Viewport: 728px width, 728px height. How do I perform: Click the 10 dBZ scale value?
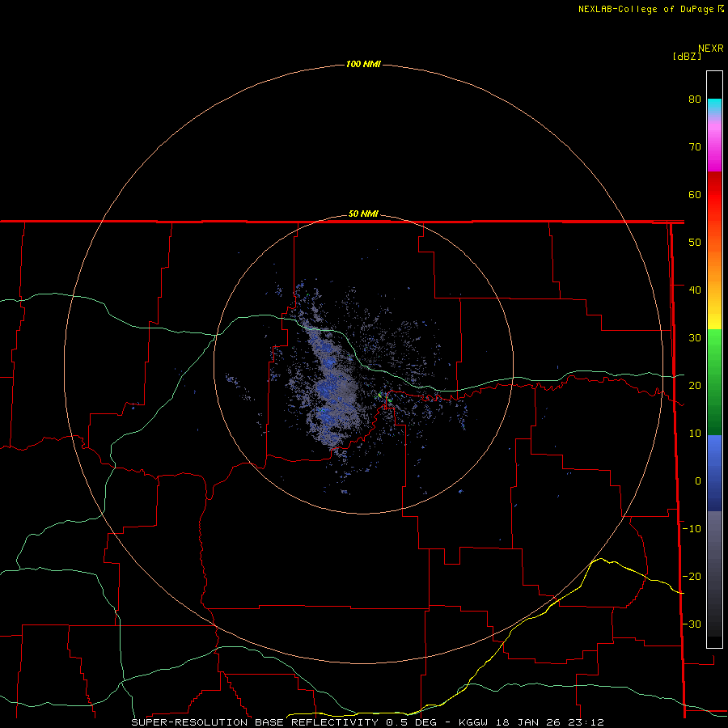click(x=695, y=434)
